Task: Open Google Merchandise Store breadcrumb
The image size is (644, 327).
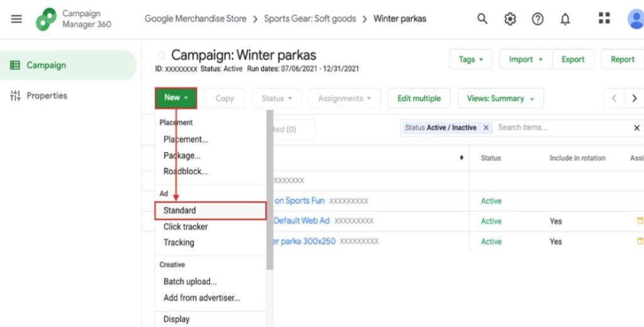Action: [196, 19]
